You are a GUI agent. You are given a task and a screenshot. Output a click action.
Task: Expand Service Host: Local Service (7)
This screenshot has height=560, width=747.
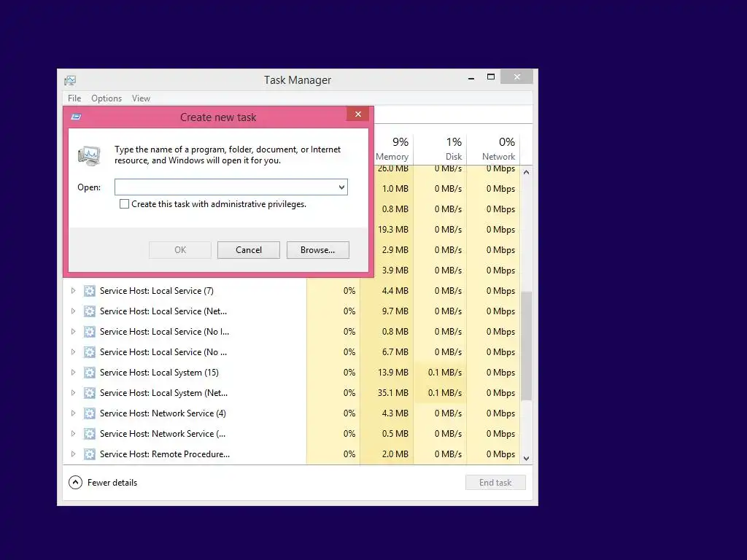point(73,290)
